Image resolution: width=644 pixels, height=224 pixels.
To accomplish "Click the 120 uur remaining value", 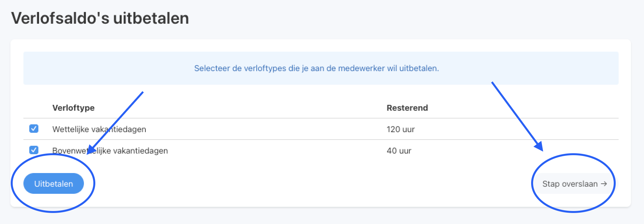I will (400, 129).
